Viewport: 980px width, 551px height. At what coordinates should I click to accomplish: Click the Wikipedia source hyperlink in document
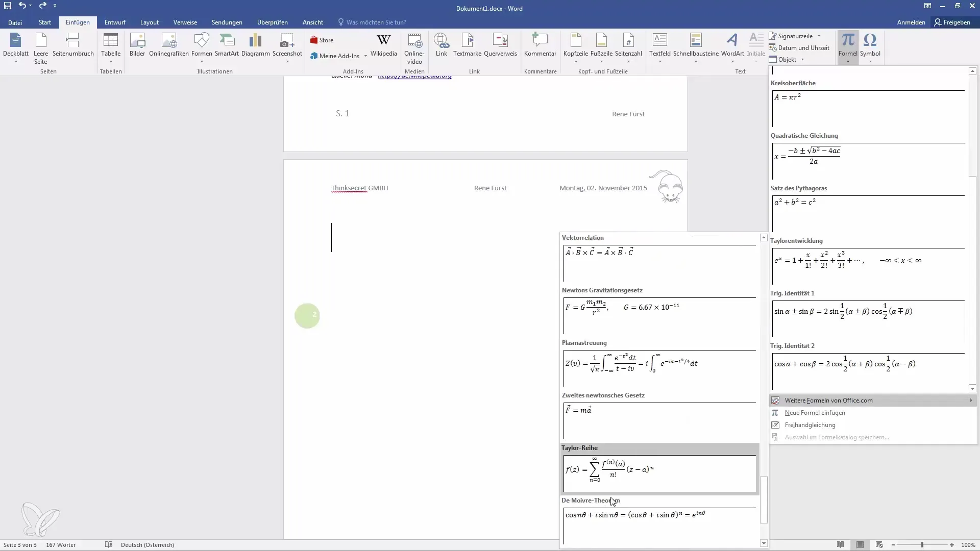[414, 77]
